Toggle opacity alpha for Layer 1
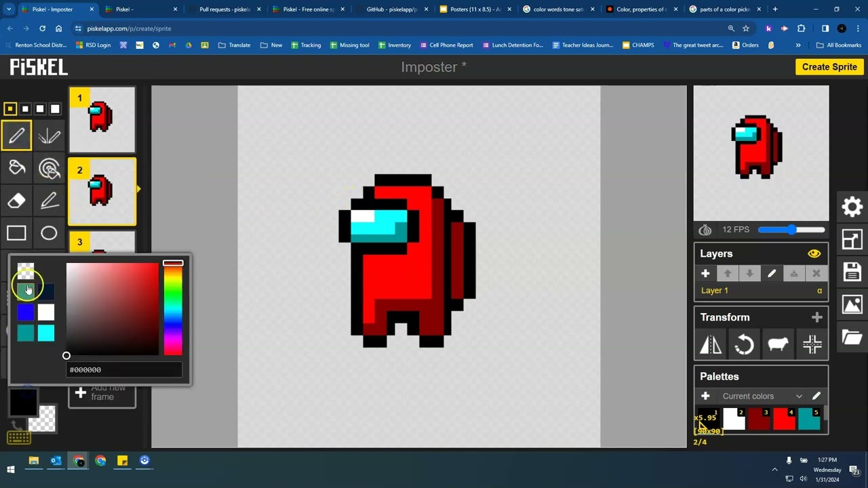Viewport: 868px width, 488px height. (x=819, y=291)
